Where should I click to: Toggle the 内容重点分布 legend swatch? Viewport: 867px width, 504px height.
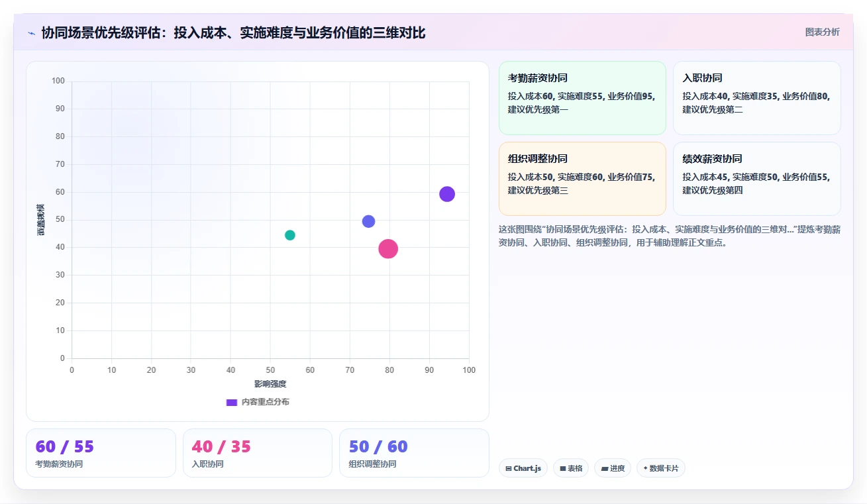tap(232, 402)
